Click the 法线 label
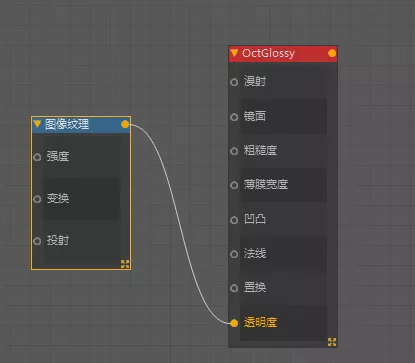Image resolution: width=415 pixels, height=363 pixels. tap(255, 253)
